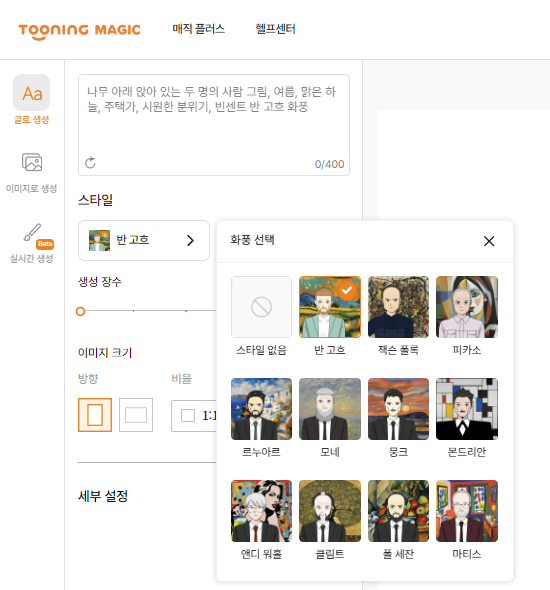Viewport: 550px width, 590px height.
Task: Select the 스타일 없음 option
Action: [x=261, y=307]
